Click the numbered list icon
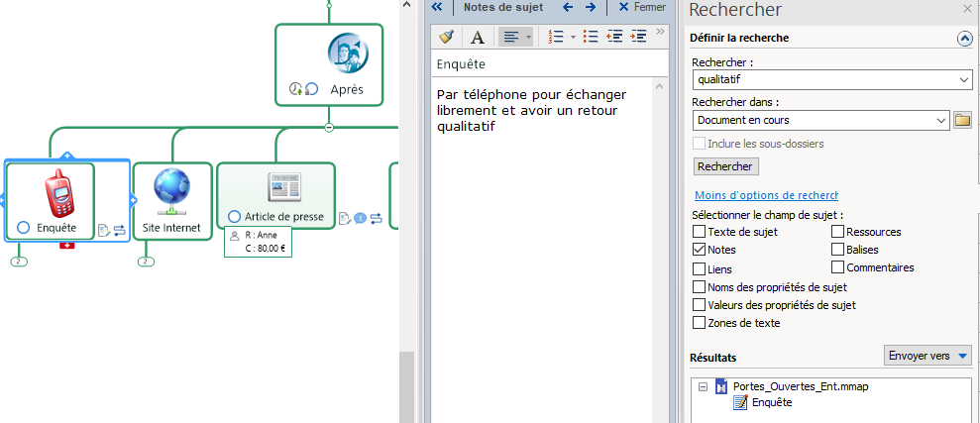 click(556, 37)
